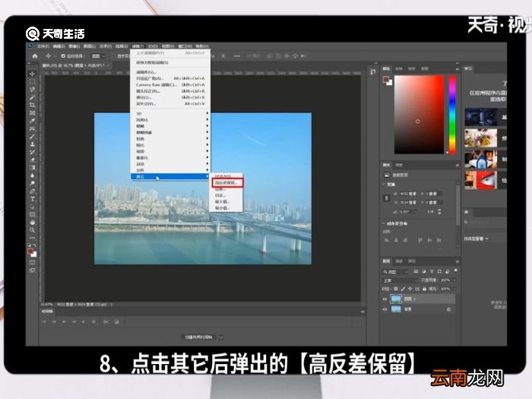Click the timeline play button
The width and height of the screenshot is (532, 399).
(64, 321)
